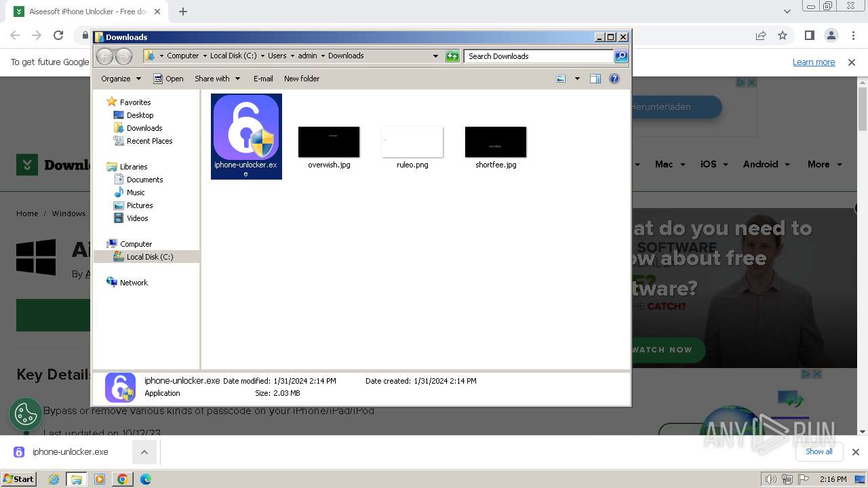Open the Organize menu

point(121,79)
